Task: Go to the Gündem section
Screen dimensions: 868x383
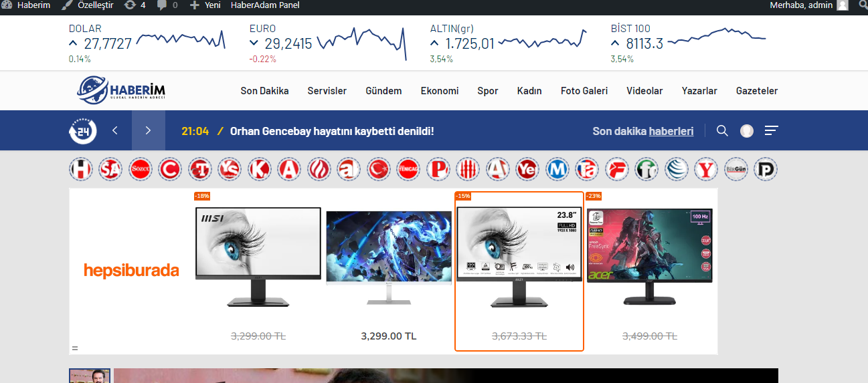Action: [383, 91]
